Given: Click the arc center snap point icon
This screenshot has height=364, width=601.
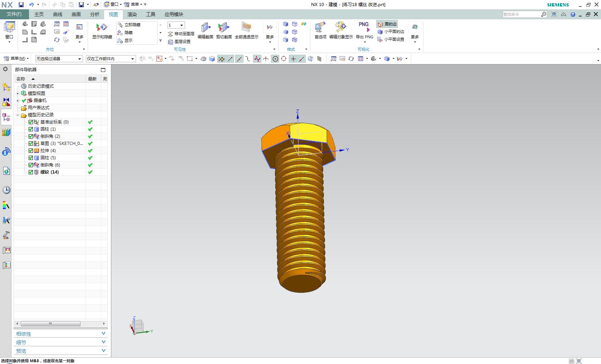Looking at the screenshot, I should 275,59.
